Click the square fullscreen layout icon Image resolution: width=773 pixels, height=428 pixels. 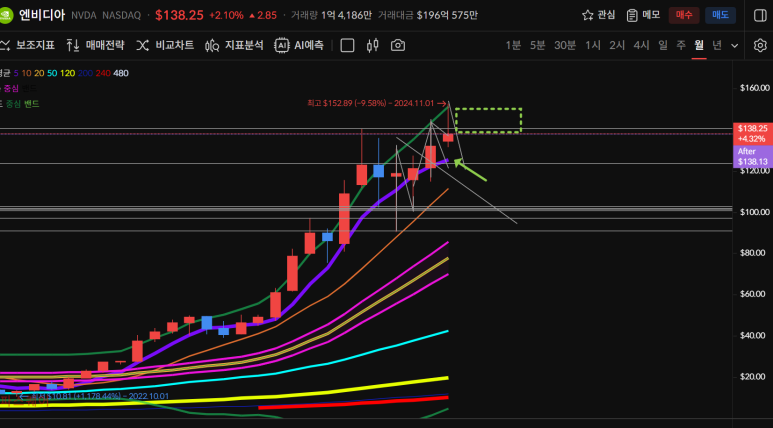pos(348,46)
